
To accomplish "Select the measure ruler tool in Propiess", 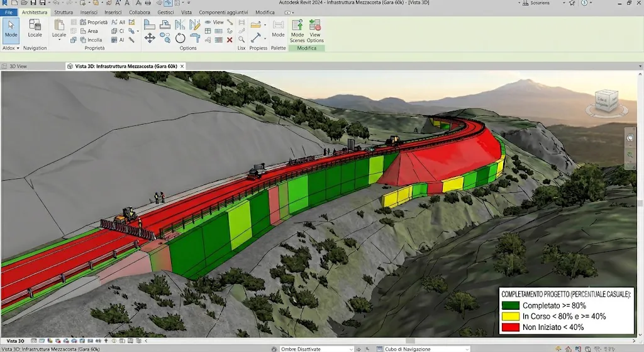I will tap(256, 38).
